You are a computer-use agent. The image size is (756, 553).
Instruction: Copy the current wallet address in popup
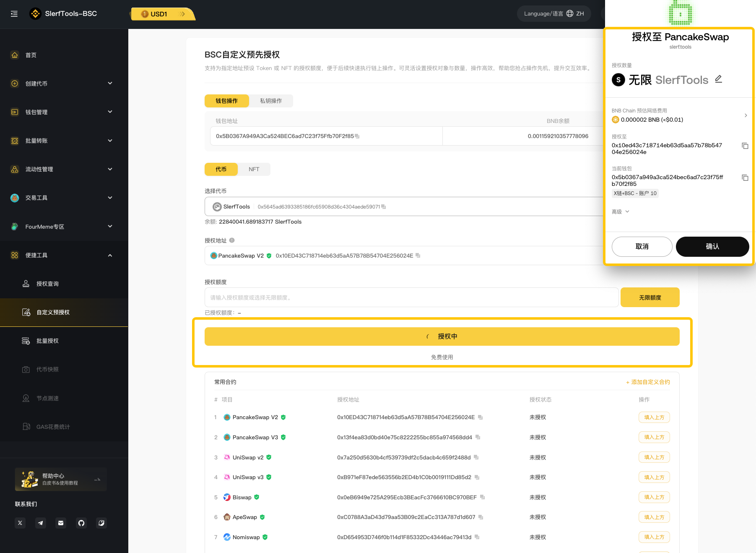(x=745, y=178)
